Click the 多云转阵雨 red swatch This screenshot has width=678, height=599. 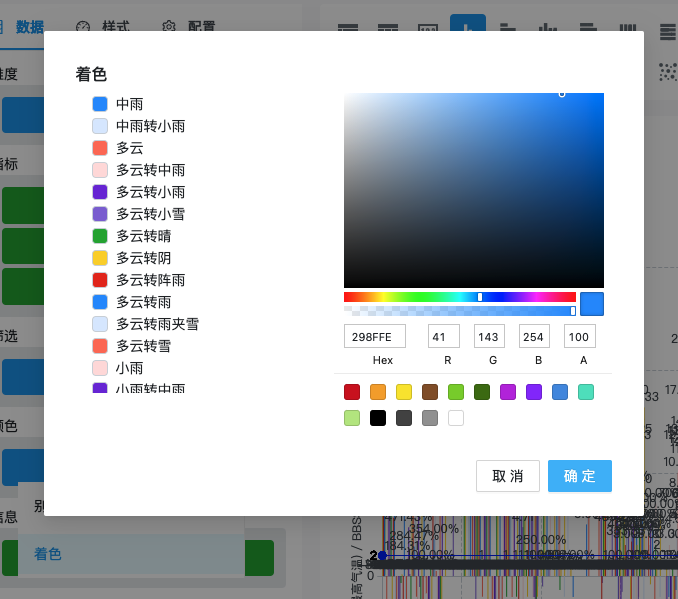click(100, 280)
